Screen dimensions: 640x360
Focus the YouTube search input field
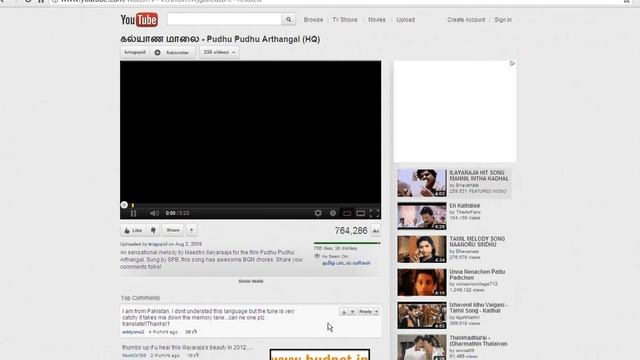tap(224, 19)
